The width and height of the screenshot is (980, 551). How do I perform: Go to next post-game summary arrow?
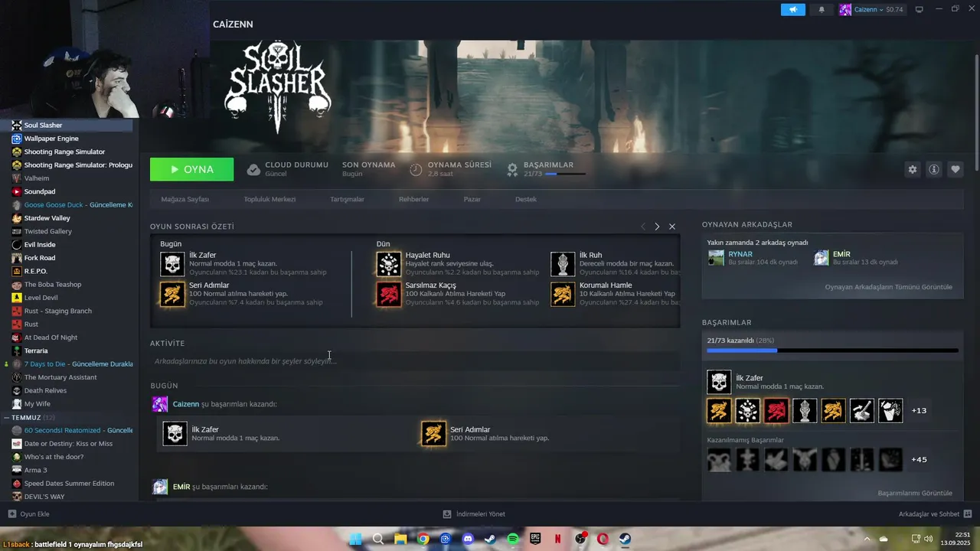tap(657, 227)
